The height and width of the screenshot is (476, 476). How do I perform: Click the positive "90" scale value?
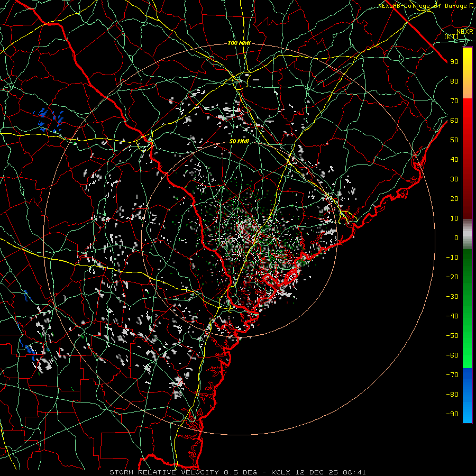(x=454, y=62)
